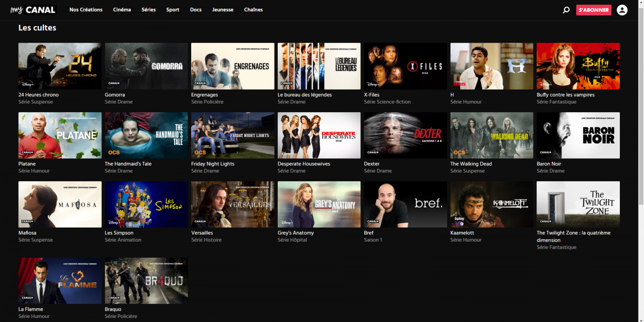Screen dimensions: 644x322
Task: Open The Walking Dead poster
Action: pos(491,135)
